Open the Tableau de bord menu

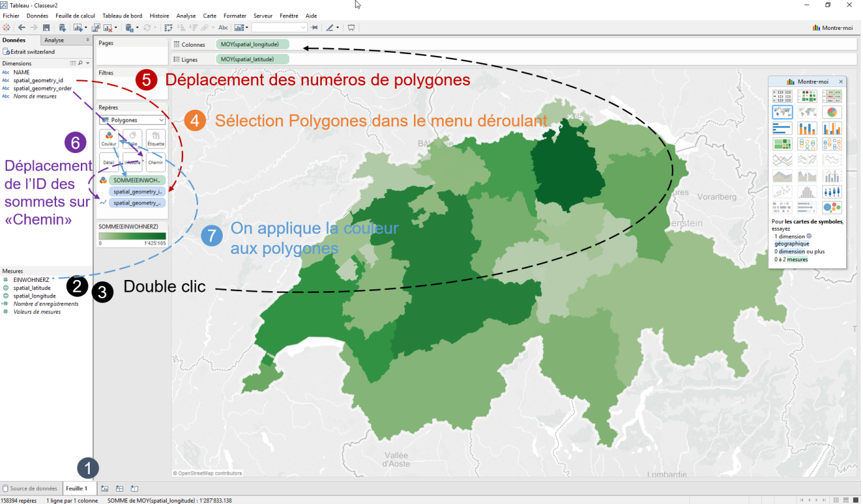[122, 16]
